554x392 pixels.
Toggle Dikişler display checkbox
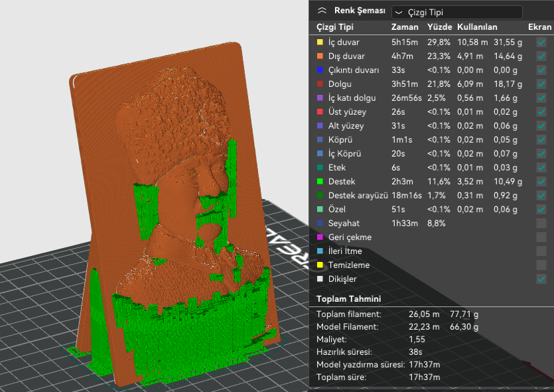pyautogui.click(x=541, y=279)
